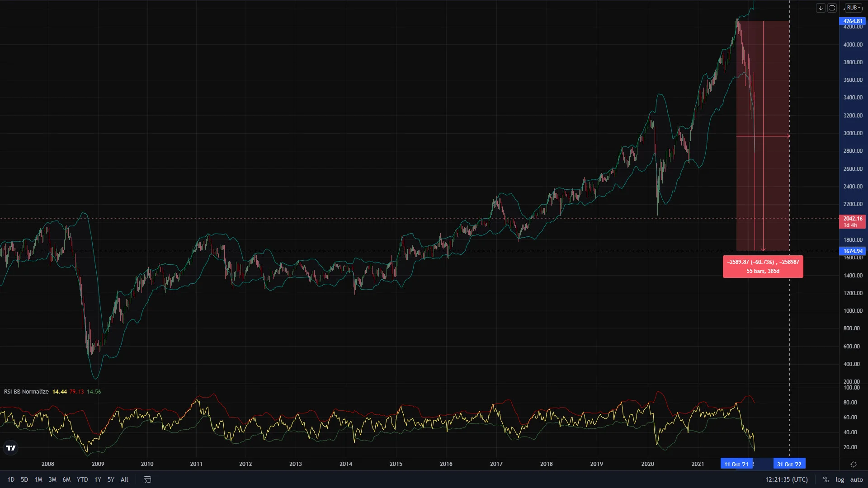Select the 3M time range
Image resolution: width=868 pixels, height=488 pixels.
coord(52,479)
